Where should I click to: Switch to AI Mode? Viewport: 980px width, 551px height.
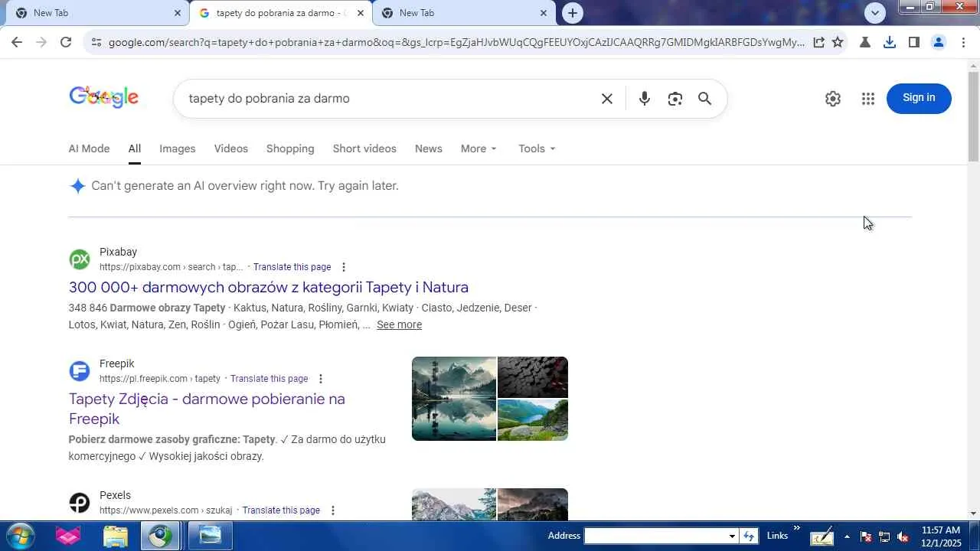pyautogui.click(x=89, y=148)
